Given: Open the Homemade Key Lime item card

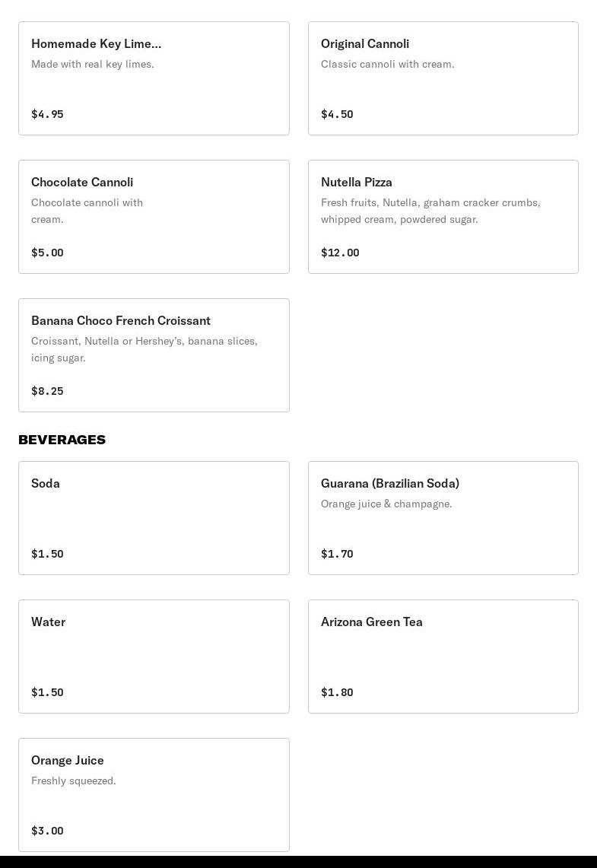Looking at the screenshot, I should click(x=154, y=78).
